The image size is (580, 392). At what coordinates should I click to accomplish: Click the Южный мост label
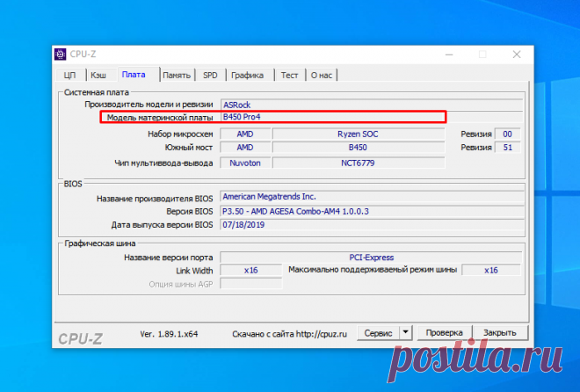pyautogui.click(x=189, y=148)
